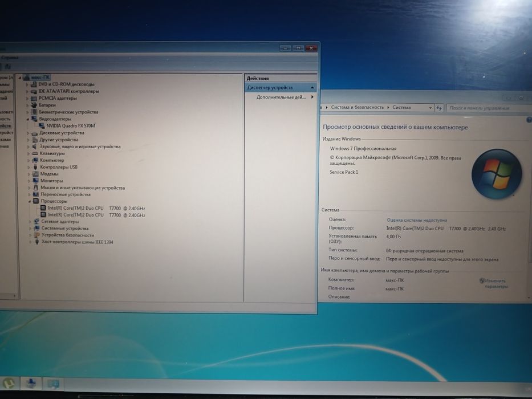Select the Биометрические устройства row
532x399 pixels.
(x=68, y=112)
